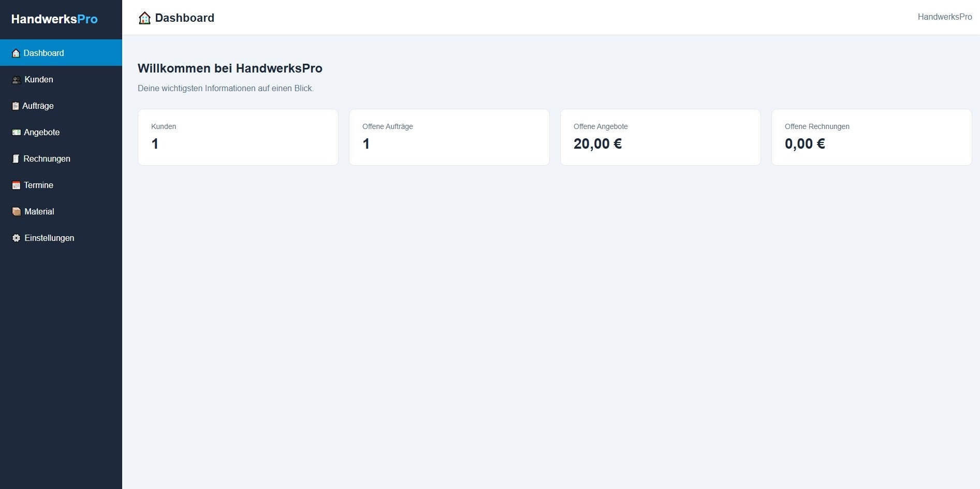Click the people icon next to Kunden
The image size is (980, 489).
click(17, 80)
